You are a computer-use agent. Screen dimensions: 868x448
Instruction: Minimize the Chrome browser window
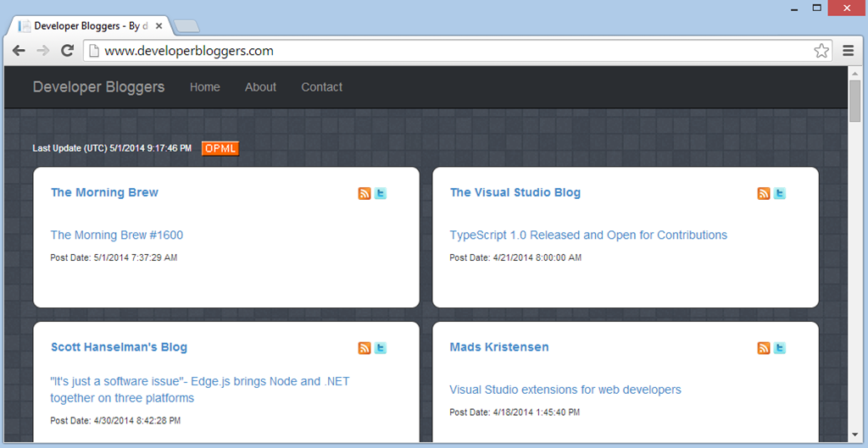point(795,8)
